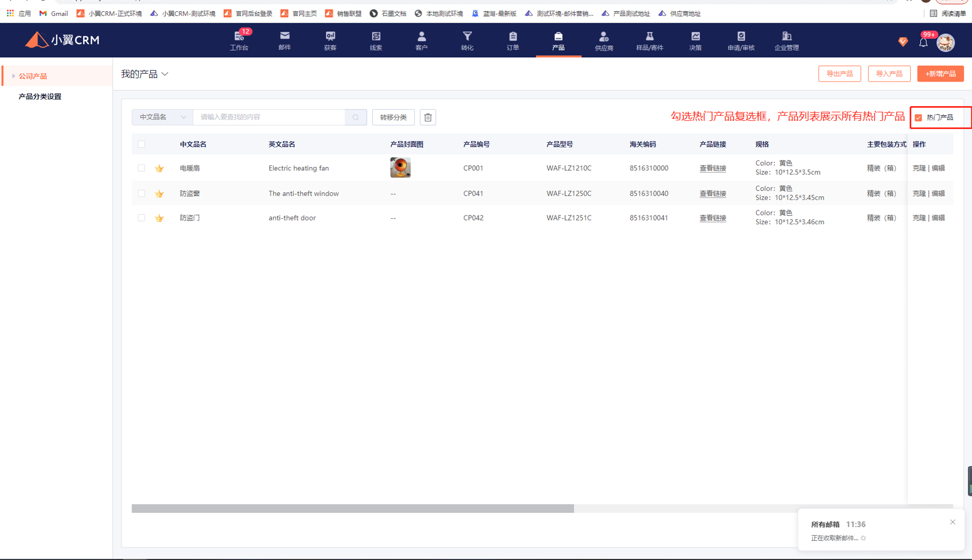
Task: Click the notification bell icon
Action: (923, 43)
